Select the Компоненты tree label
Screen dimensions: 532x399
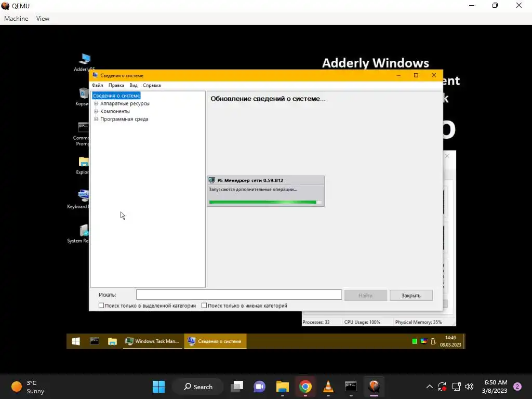[115, 111]
